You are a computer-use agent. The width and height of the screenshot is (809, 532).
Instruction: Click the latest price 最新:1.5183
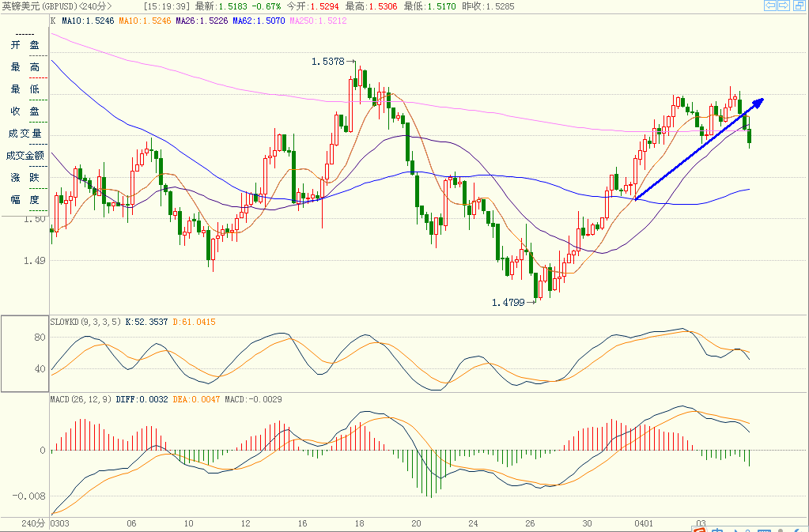pos(221,6)
